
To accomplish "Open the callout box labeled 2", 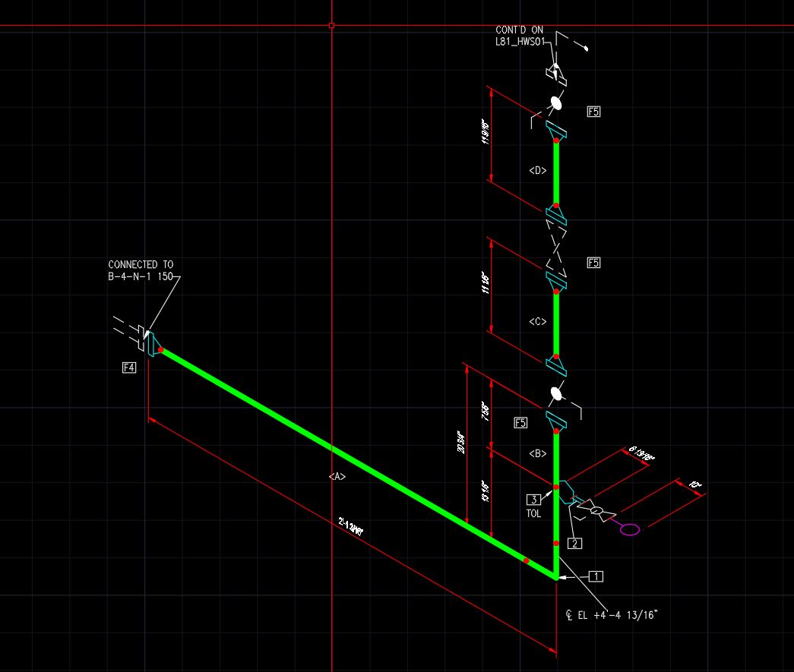I will pyautogui.click(x=575, y=542).
